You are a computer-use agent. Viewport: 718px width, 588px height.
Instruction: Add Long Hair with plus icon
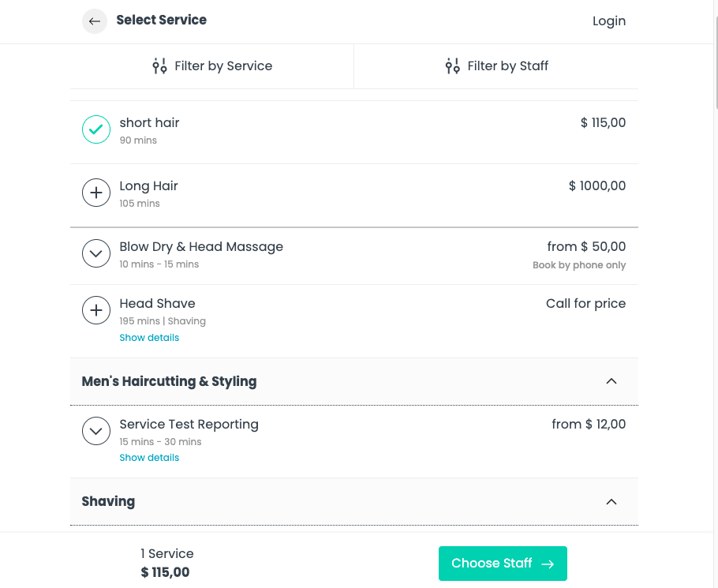pos(96,193)
